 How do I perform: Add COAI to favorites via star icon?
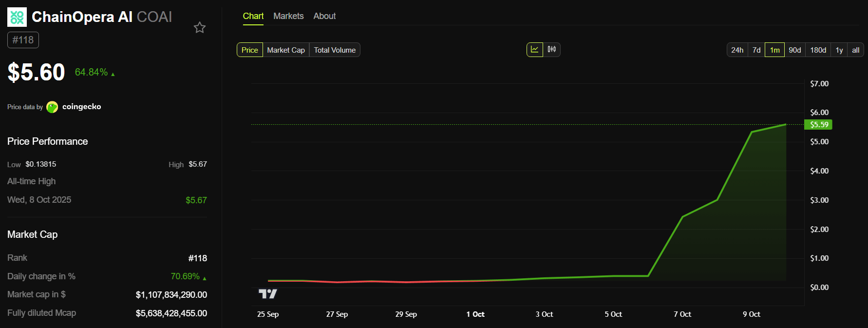coord(200,28)
